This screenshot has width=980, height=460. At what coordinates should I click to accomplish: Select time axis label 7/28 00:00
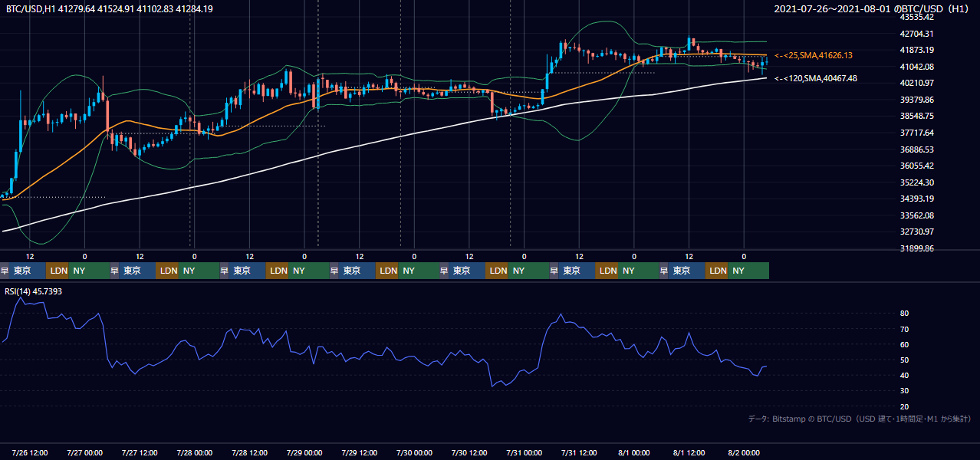[195, 452]
